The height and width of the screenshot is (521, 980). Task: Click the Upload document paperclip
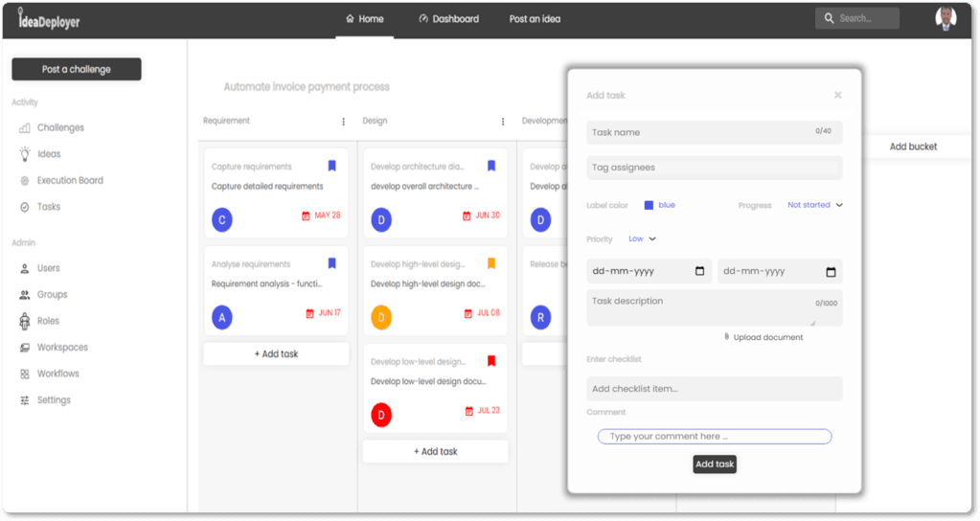tap(727, 337)
